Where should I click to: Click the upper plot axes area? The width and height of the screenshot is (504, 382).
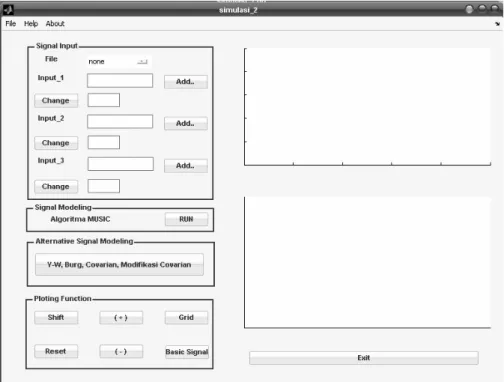click(367, 107)
